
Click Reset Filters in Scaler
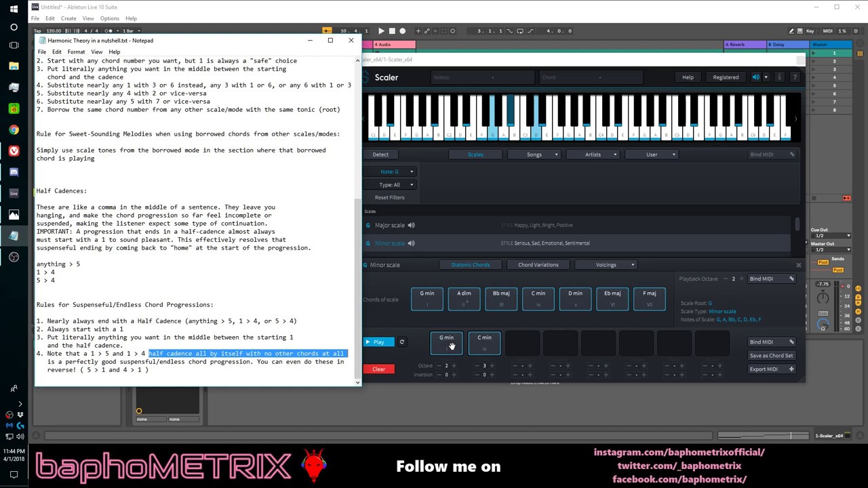(x=390, y=197)
